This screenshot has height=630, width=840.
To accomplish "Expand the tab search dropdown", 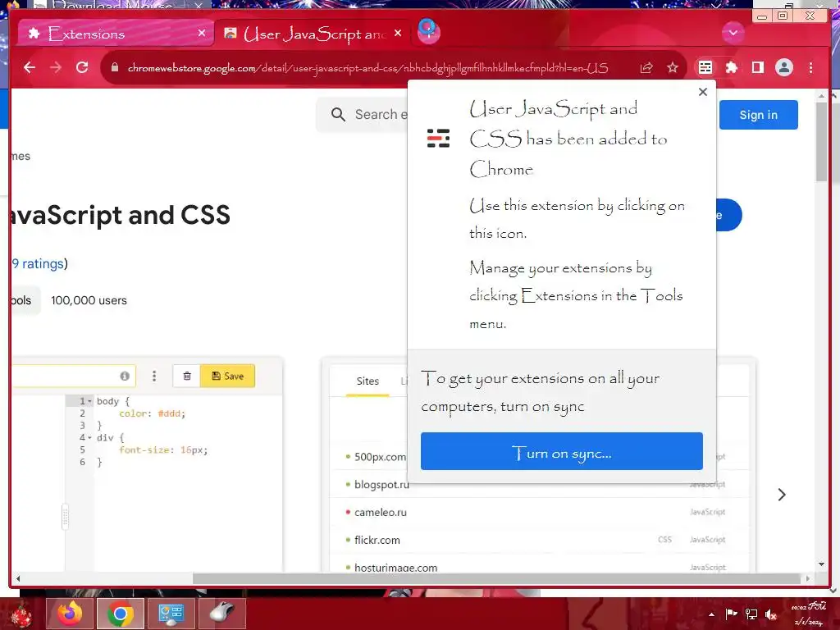I will click(733, 33).
